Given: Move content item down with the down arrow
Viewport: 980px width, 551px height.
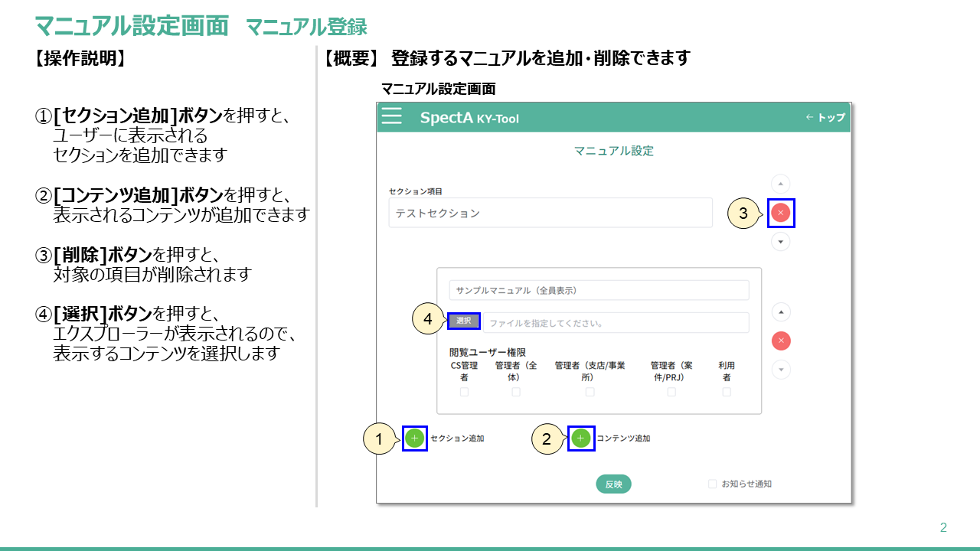Looking at the screenshot, I should click(780, 370).
